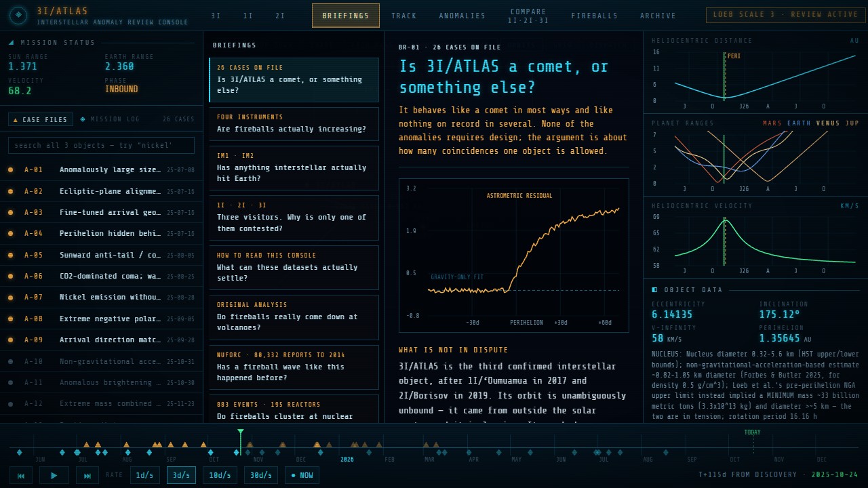The width and height of the screenshot is (868, 488).
Task: Open Compare 1I·2I·3I view
Action: point(528,16)
